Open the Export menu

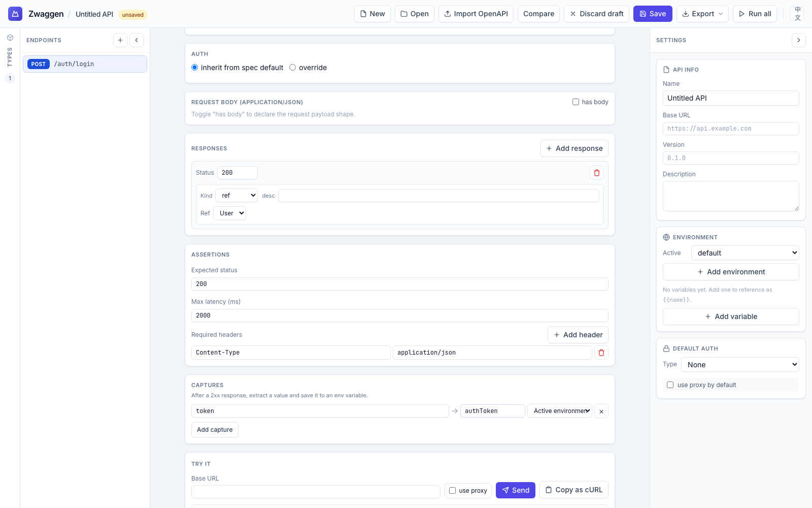click(702, 14)
